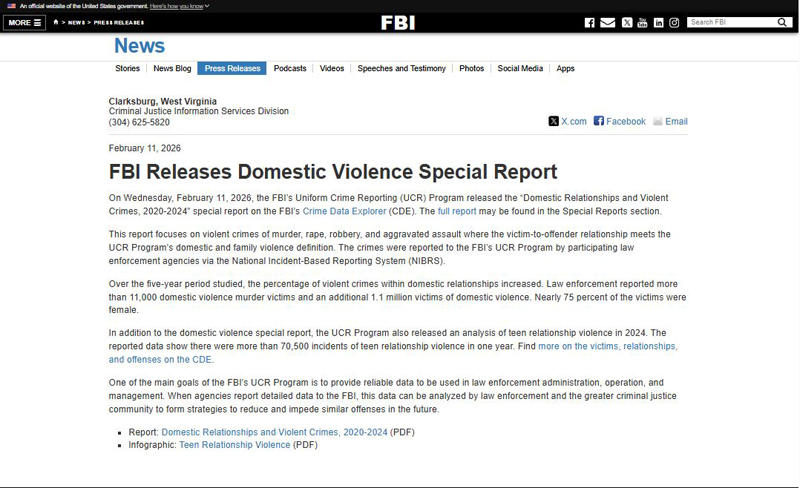The width and height of the screenshot is (800, 488).
Task: Share article on X.com
Action: click(567, 121)
